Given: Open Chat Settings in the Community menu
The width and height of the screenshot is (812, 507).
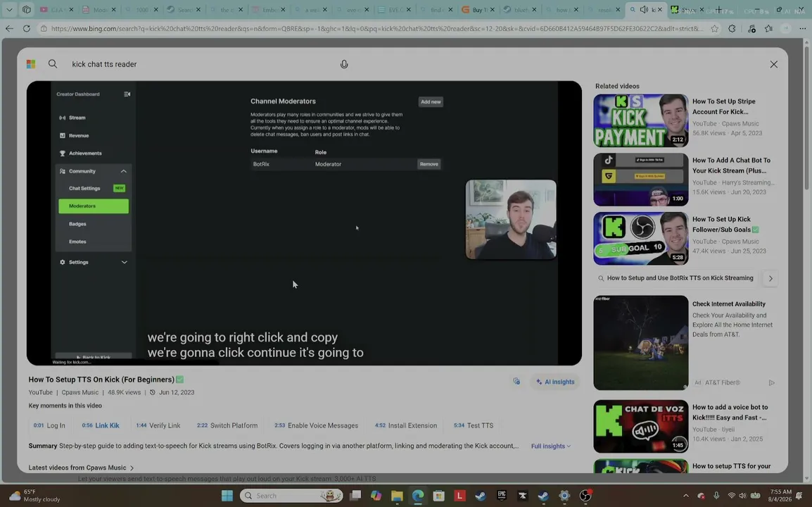Looking at the screenshot, I should 84,188.
